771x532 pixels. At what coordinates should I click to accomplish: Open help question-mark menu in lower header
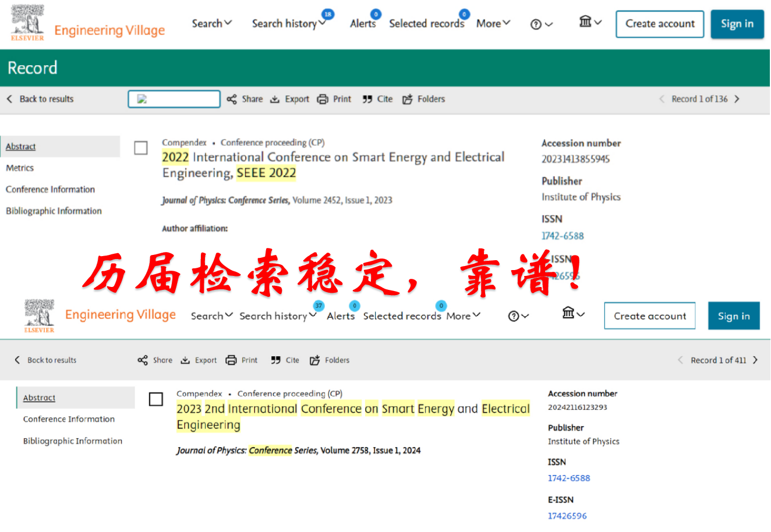[518, 316]
